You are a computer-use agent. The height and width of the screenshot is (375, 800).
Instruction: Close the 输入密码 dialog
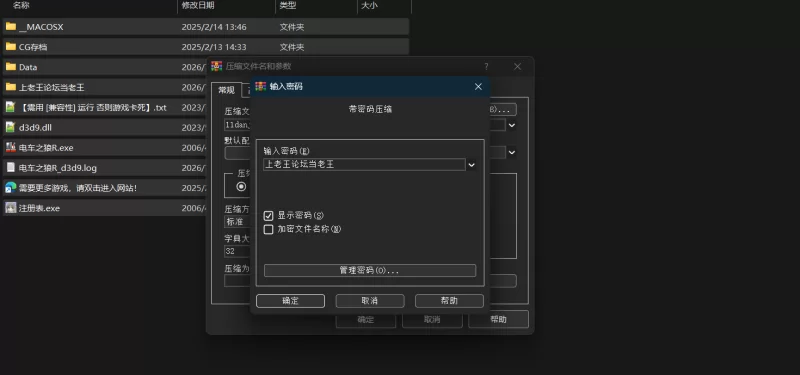pyautogui.click(x=478, y=87)
